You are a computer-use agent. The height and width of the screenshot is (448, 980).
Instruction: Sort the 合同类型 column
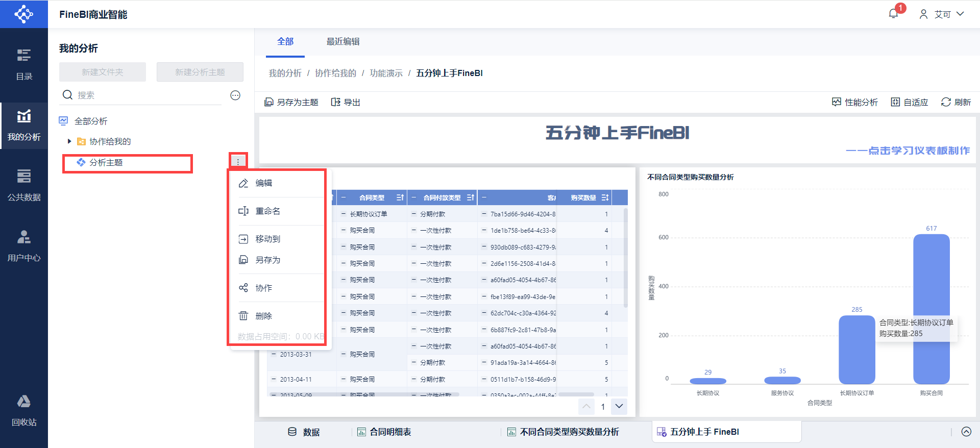point(400,197)
